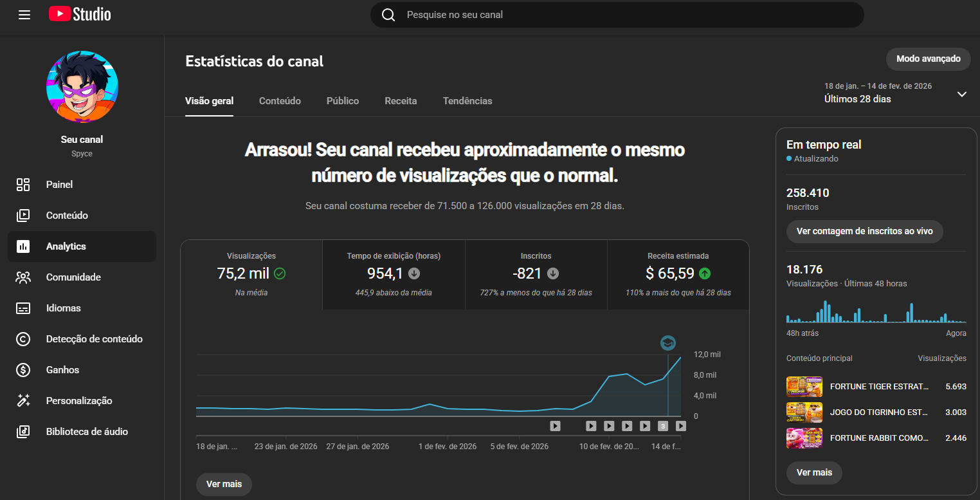Click Ver mais in Em tempo real panel
This screenshot has width=980, height=500.
click(x=814, y=472)
